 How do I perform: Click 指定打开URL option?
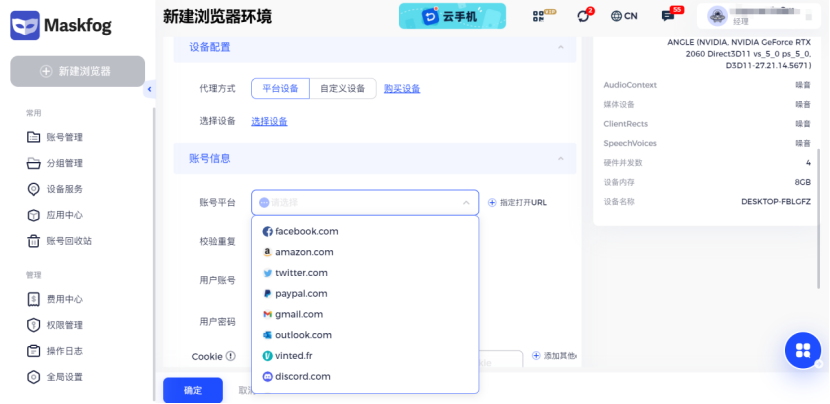[x=517, y=202]
